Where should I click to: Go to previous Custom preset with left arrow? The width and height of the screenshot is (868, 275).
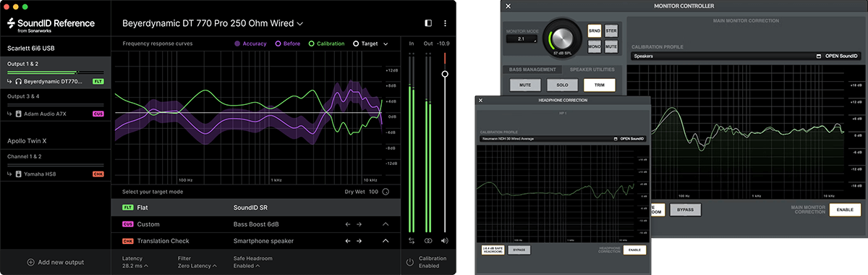point(348,224)
